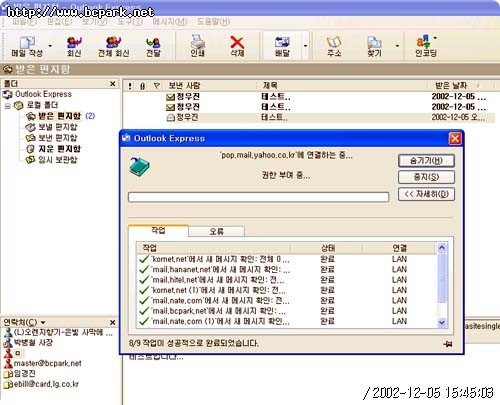Open the 편집(E) menu
This screenshot has width=500, height=405.
pos(59,22)
